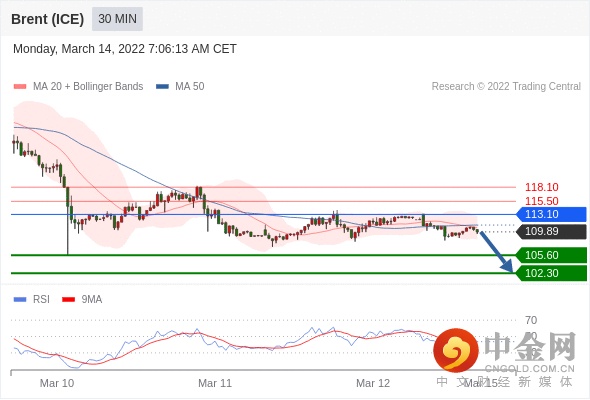Click the CNGOLD round logo watermark
This screenshot has width=590, height=400.
[456, 350]
